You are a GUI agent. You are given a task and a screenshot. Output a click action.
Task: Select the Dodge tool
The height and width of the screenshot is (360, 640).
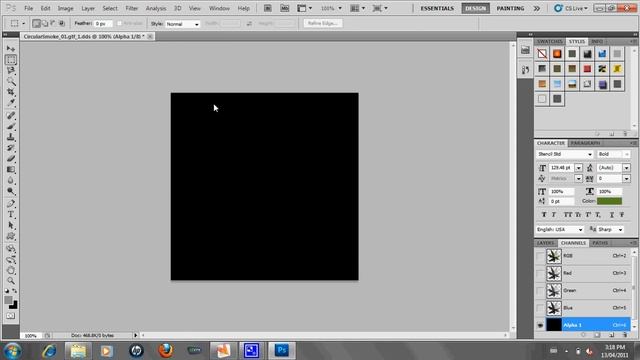pyautogui.click(x=11, y=191)
